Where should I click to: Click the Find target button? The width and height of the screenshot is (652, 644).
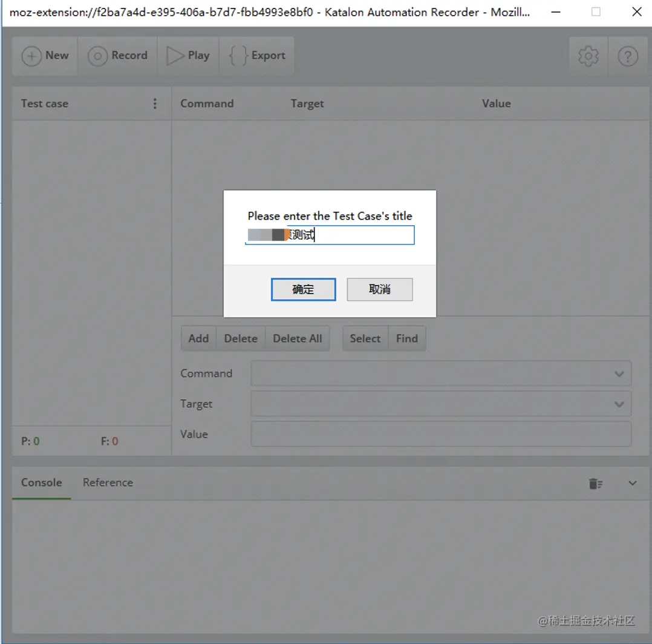(406, 338)
